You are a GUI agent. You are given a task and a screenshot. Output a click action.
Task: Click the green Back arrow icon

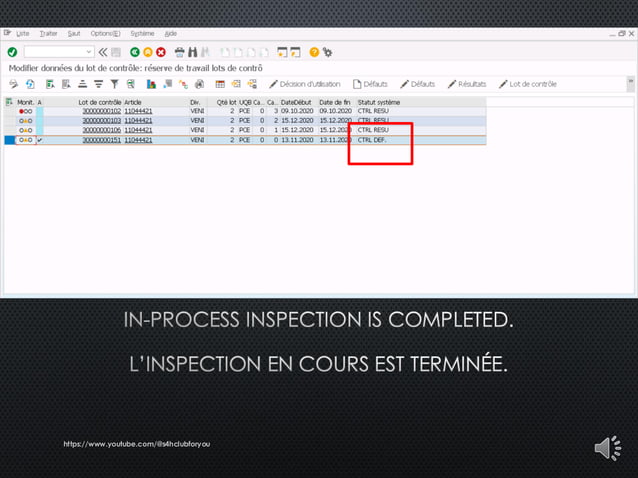click(135, 52)
